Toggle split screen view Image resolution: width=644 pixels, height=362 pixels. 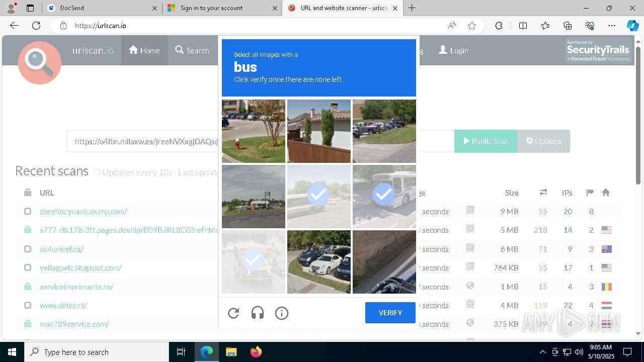click(523, 26)
